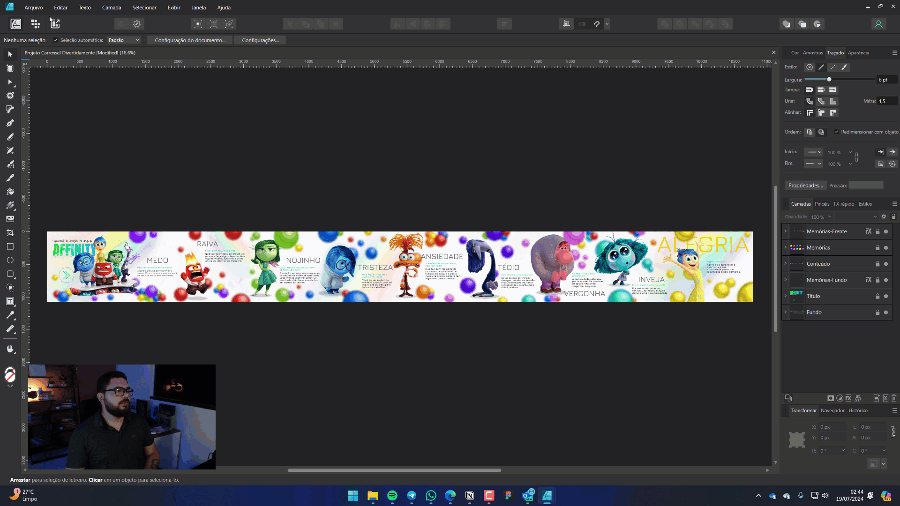Image resolution: width=900 pixels, height=506 pixels.
Task: Click the add layer icon in Layers panel
Action: point(877,398)
